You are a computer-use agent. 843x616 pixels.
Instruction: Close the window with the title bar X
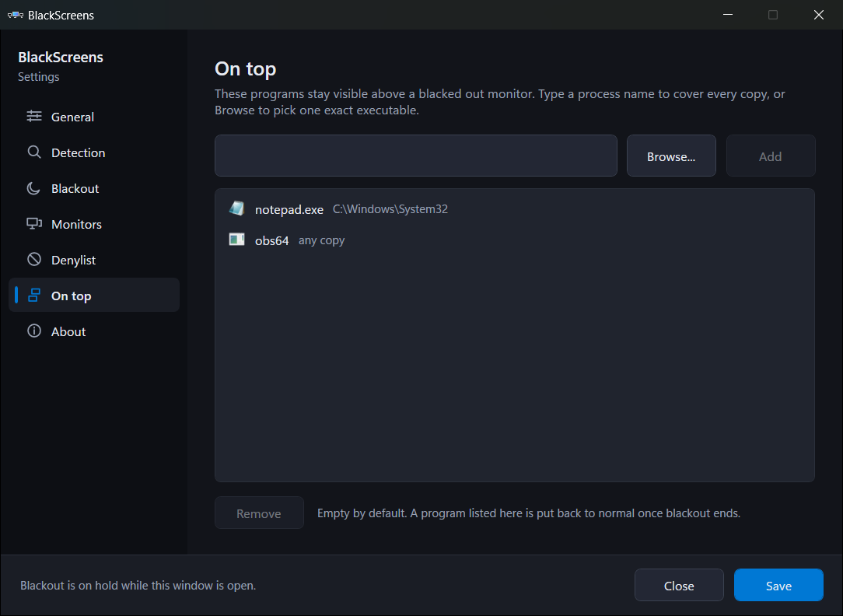click(x=819, y=15)
